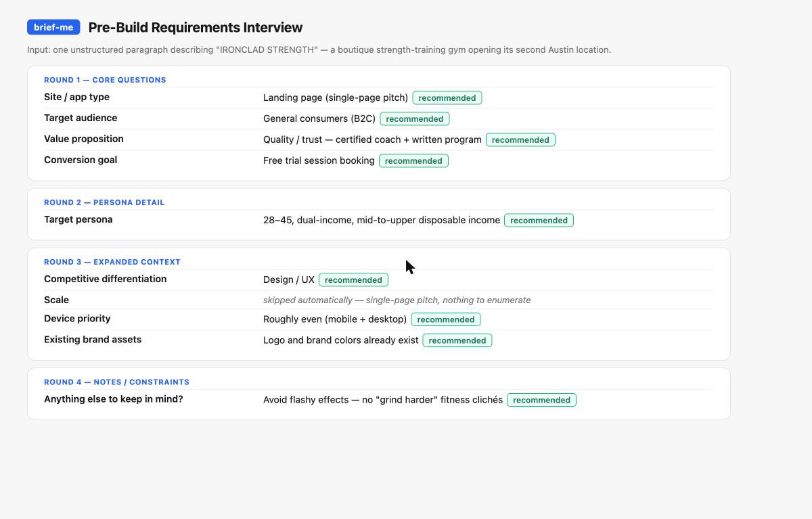Click recommended badge next to Design / UX
812x519 pixels.
click(x=353, y=280)
